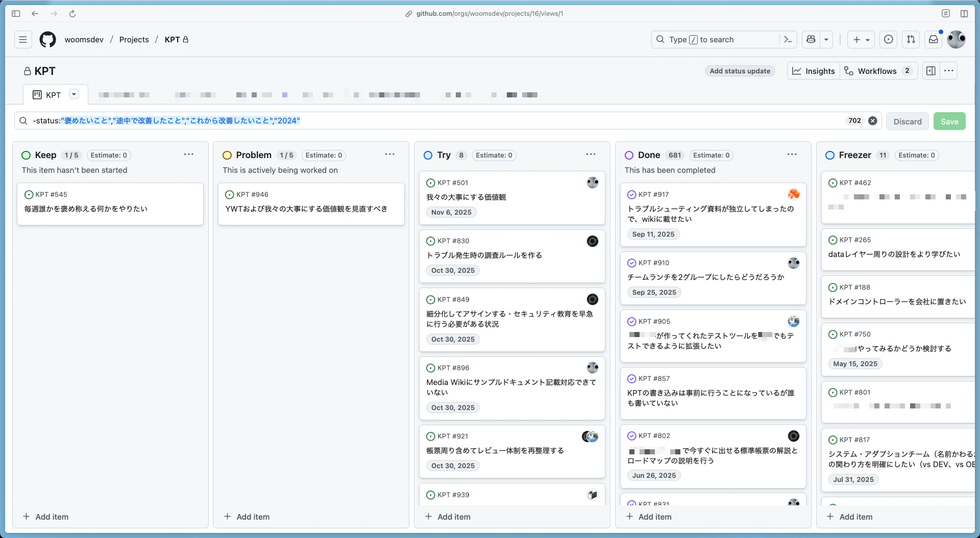
Task: Expand the Copilot dropdown arrow
Action: coord(826,39)
